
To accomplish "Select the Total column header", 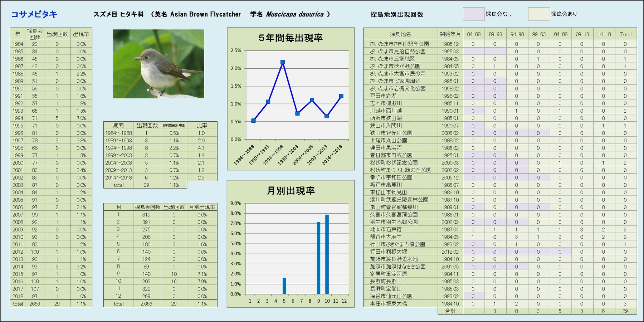I will point(626,34).
